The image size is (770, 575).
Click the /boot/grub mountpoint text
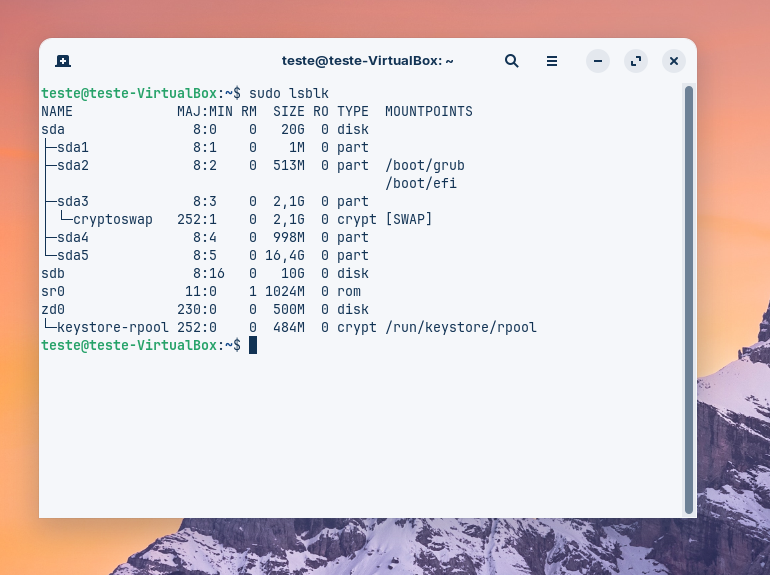tap(425, 165)
